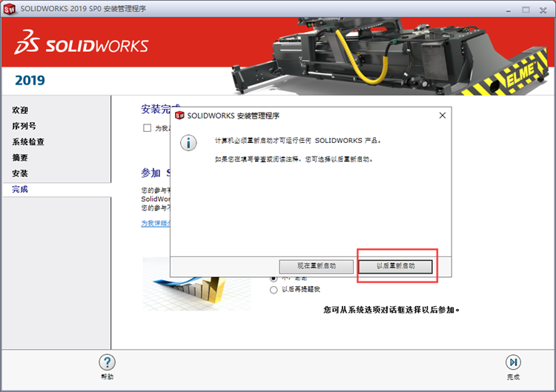This screenshot has width=556, height=392.
Task: Click the SOLIDWORKS app icon in the main title bar
Action: coord(9,9)
